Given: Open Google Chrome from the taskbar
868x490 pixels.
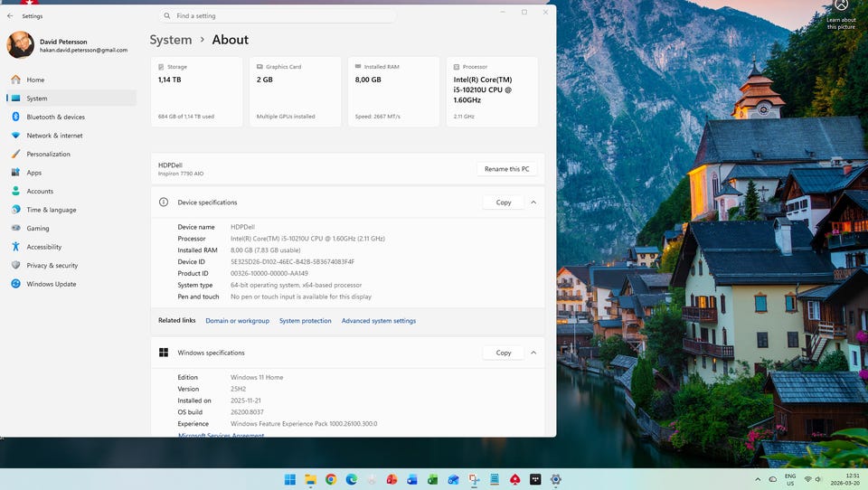Looking at the screenshot, I should [331, 479].
